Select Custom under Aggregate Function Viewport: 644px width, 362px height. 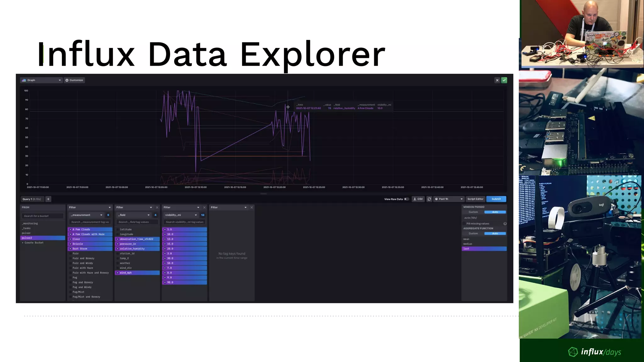click(x=473, y=233)
